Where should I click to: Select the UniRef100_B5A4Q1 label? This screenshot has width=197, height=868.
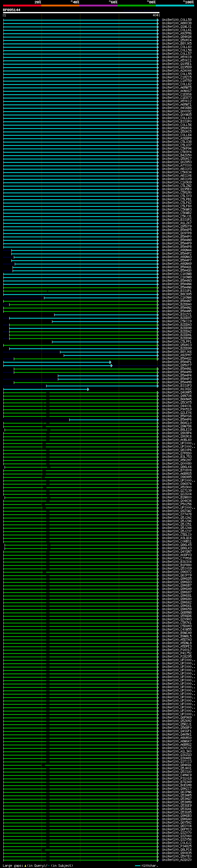tap(177, 267)
